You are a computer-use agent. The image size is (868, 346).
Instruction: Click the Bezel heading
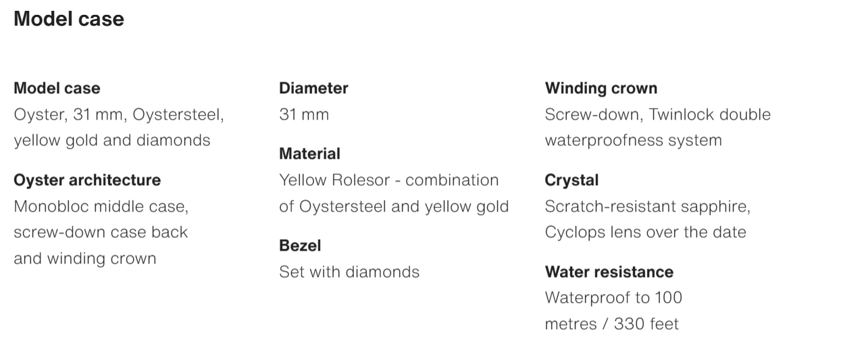[300, 246]
